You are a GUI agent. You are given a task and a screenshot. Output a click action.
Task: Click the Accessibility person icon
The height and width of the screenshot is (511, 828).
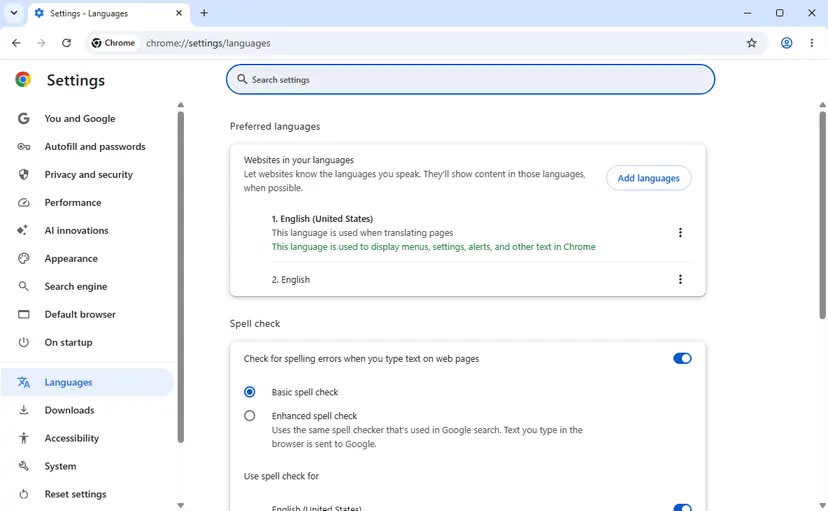(23, 438)
